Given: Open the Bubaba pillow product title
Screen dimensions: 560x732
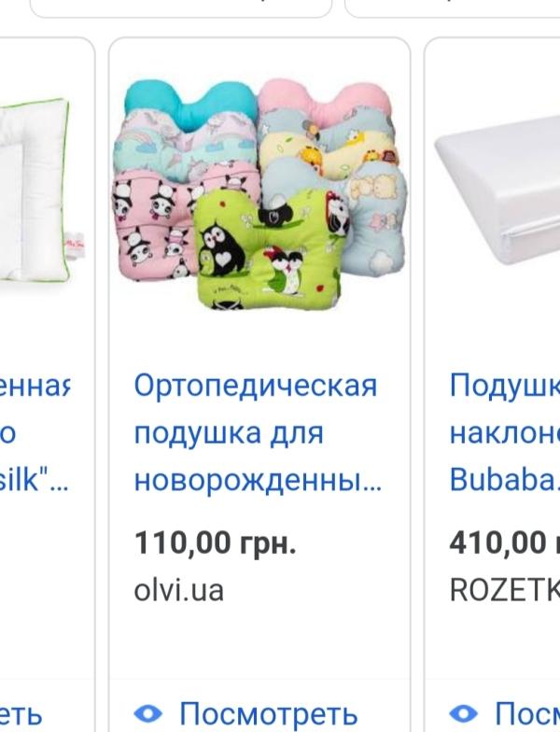Looking at the screenshot, I should [x=504, y=433].
